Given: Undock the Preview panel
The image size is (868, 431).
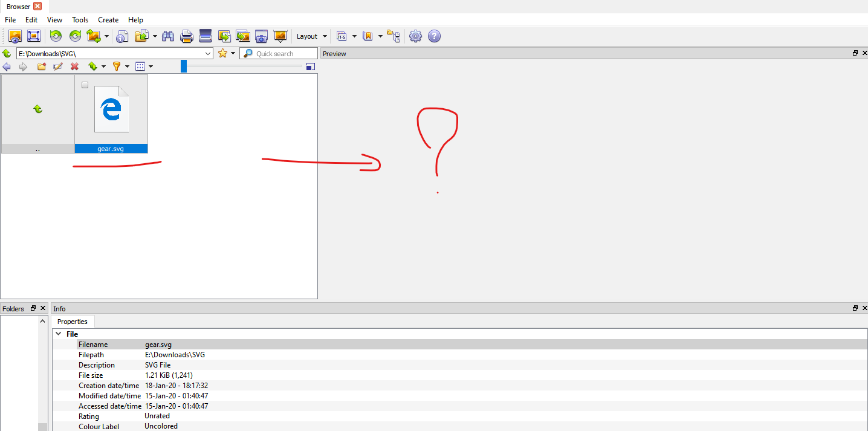Looking at the screenshot, I should pos(855,53).
